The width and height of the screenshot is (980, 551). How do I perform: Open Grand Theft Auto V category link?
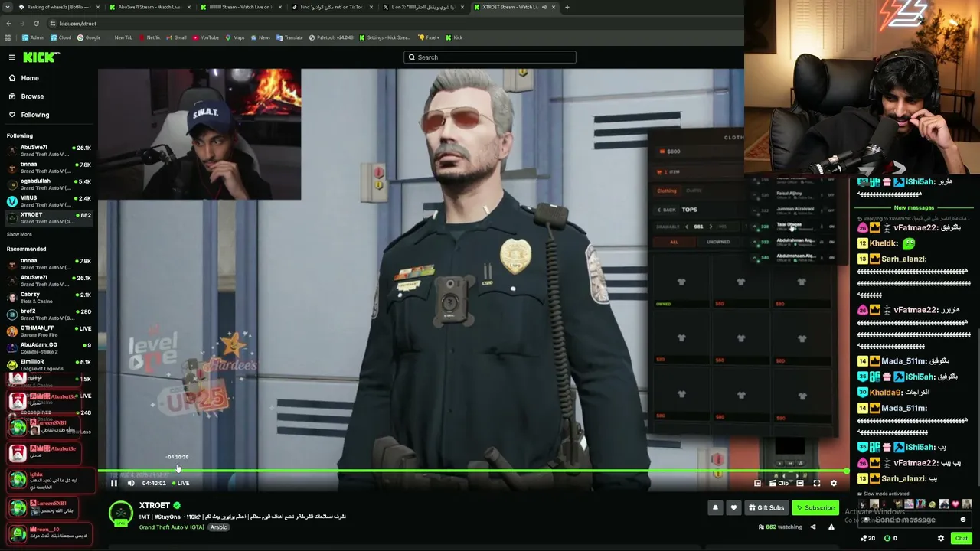click(172, 527)
